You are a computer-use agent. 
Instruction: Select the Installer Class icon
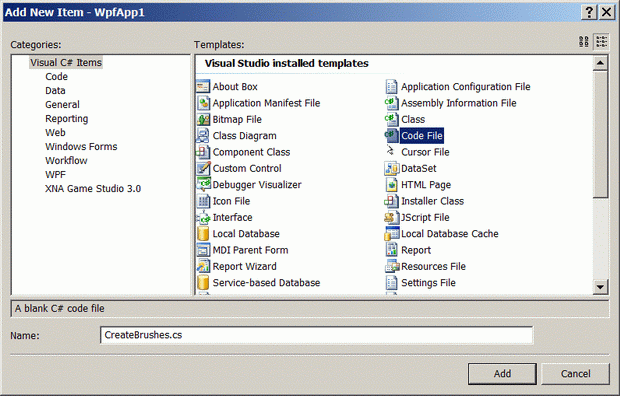[x=391, y=201]
